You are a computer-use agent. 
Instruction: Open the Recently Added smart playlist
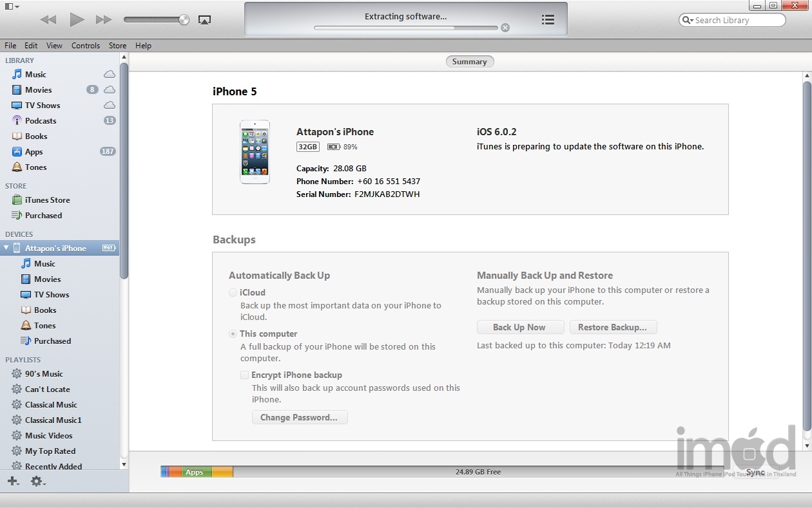pyautogui.click(x=53, y=466)
